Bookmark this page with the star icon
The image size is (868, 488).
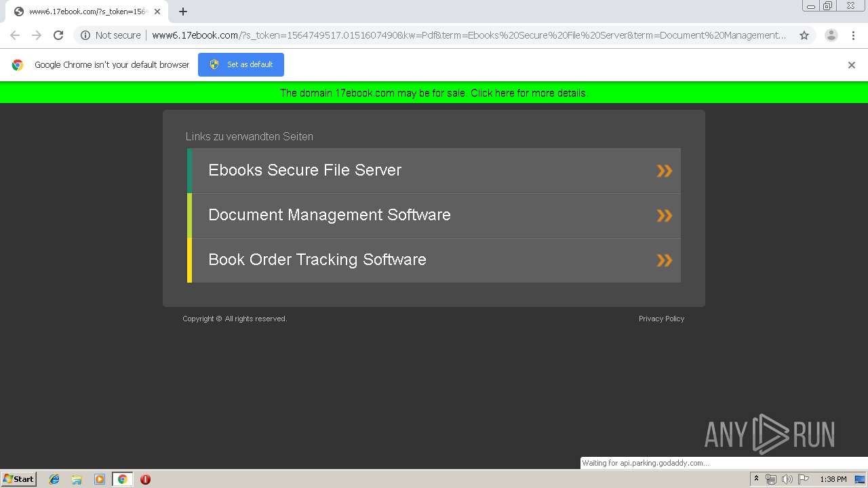pyautogui.click(x=804, y=35)
